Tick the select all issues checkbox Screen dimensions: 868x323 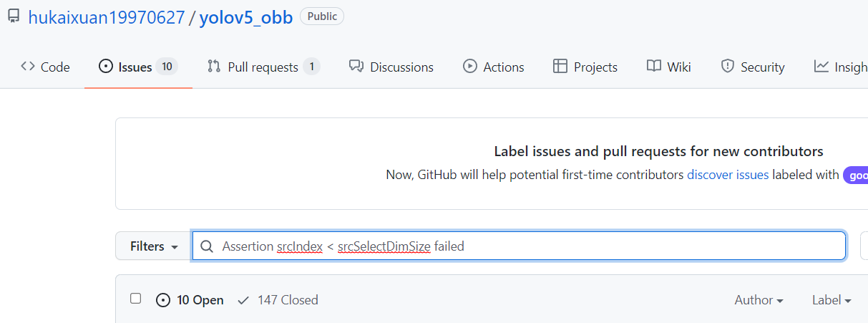(136, 299)
